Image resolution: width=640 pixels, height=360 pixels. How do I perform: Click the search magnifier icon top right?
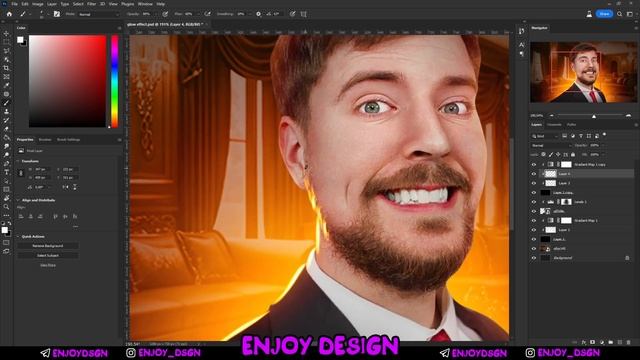(620, 14)
